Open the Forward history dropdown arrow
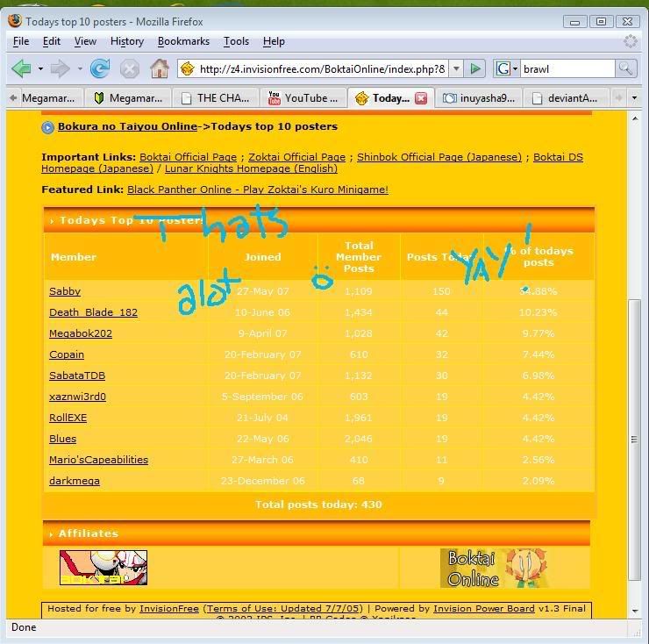Screen dimensions: 649x644 point(80,68)
